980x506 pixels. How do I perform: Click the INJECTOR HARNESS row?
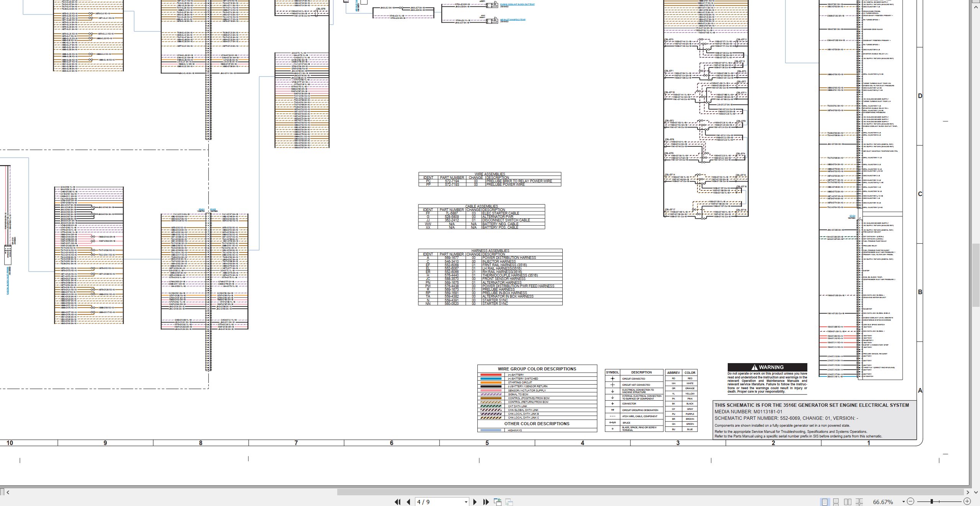click(x=490, y=261)
